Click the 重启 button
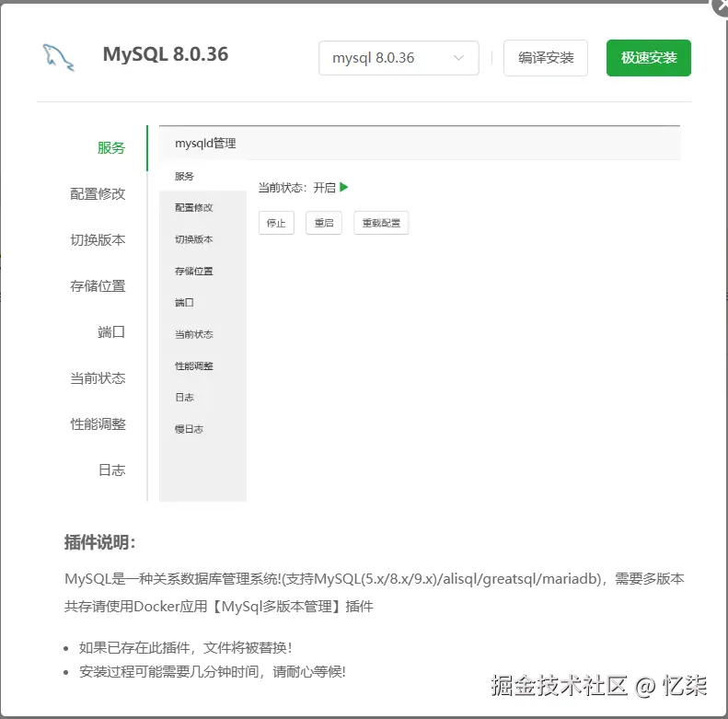 coord(324,223)
